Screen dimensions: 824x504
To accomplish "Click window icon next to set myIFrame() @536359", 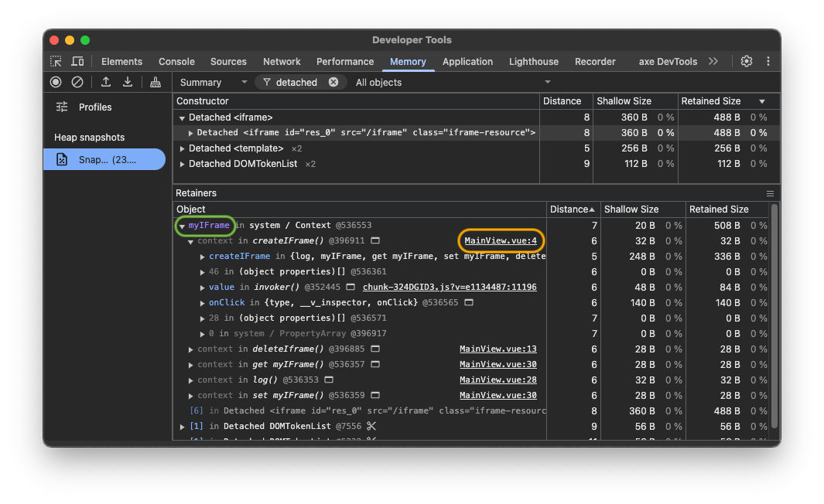I will (375, 395).
